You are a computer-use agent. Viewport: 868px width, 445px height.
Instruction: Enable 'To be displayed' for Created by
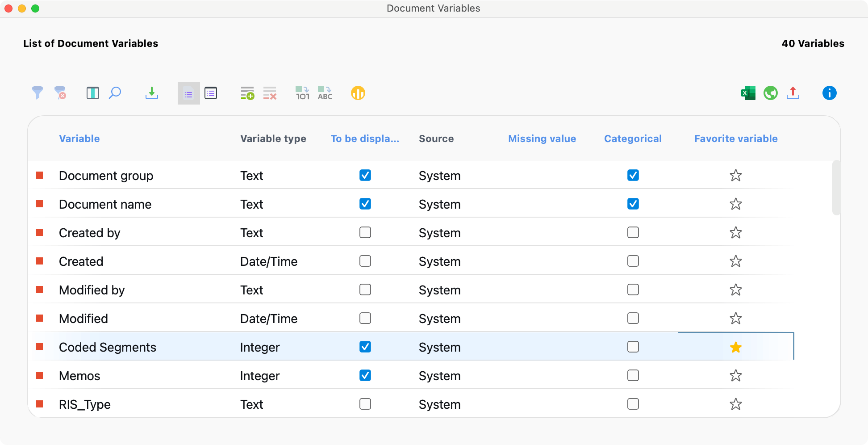click(365, 233)
